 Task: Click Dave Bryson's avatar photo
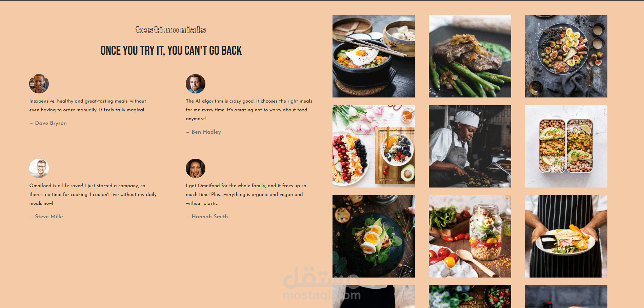coord(39,84)
